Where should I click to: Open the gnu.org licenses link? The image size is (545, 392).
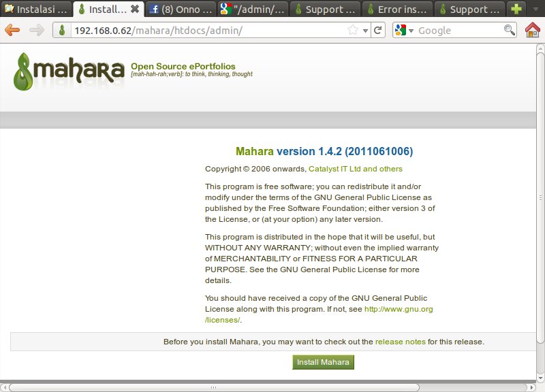tap(399, 309)
